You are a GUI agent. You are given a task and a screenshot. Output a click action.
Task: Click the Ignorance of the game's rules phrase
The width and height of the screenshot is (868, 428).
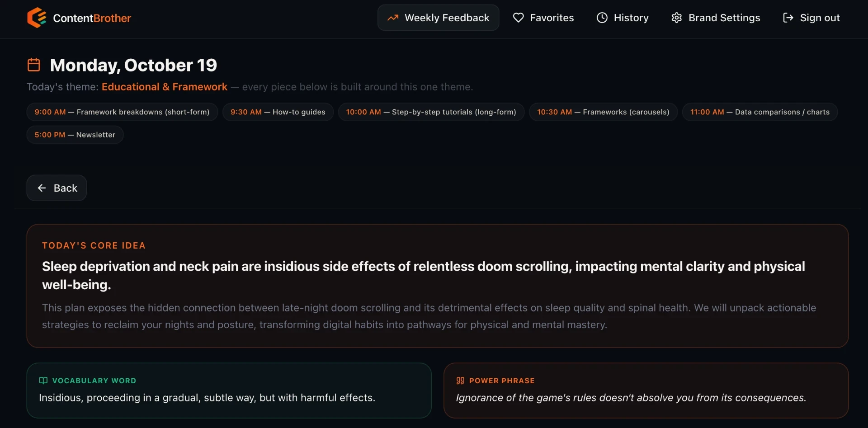(x=631, y=398)
